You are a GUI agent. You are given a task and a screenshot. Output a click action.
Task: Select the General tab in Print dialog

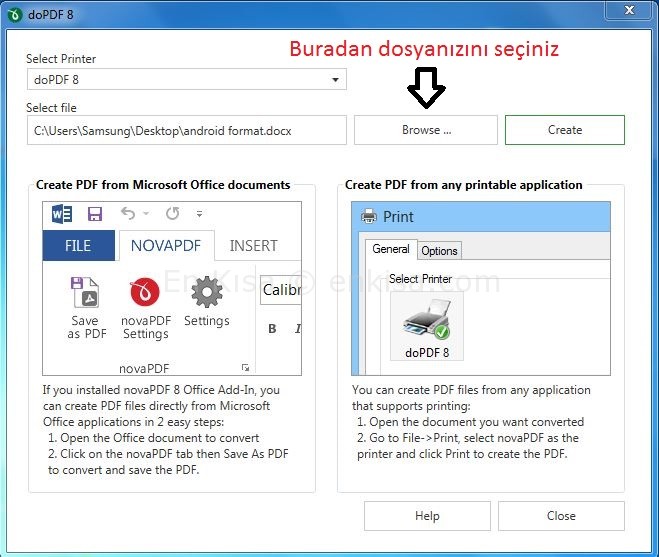point(390,249)
